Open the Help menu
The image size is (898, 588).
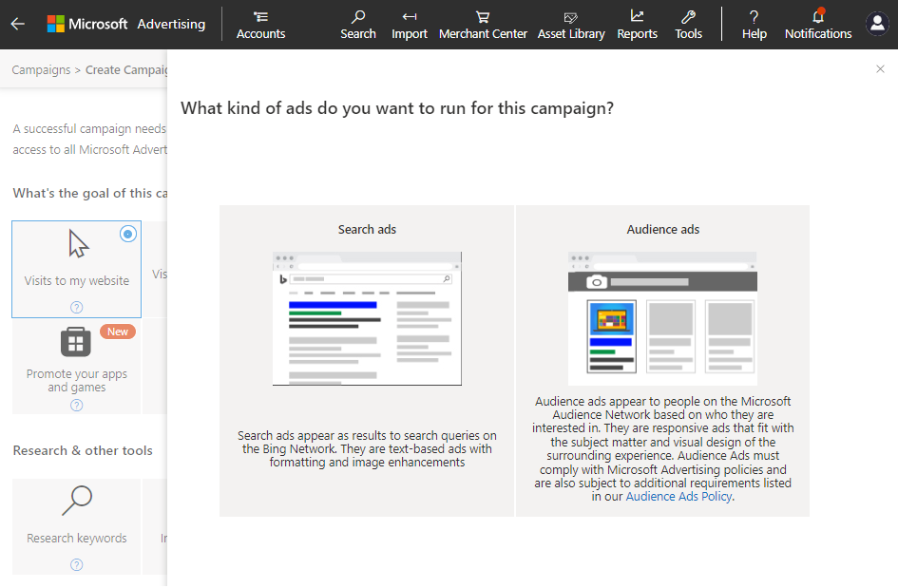[x=754, y=25]
